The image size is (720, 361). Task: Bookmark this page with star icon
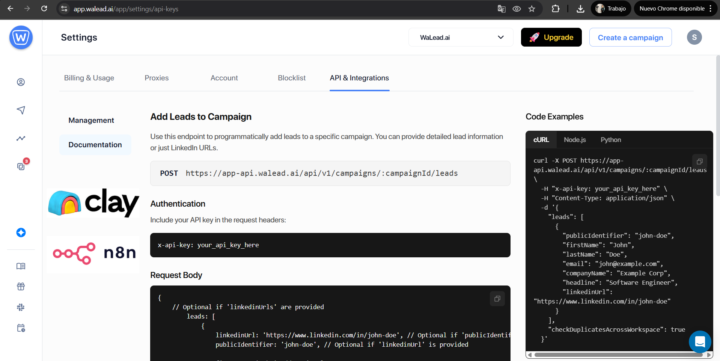tap(532, 9)
